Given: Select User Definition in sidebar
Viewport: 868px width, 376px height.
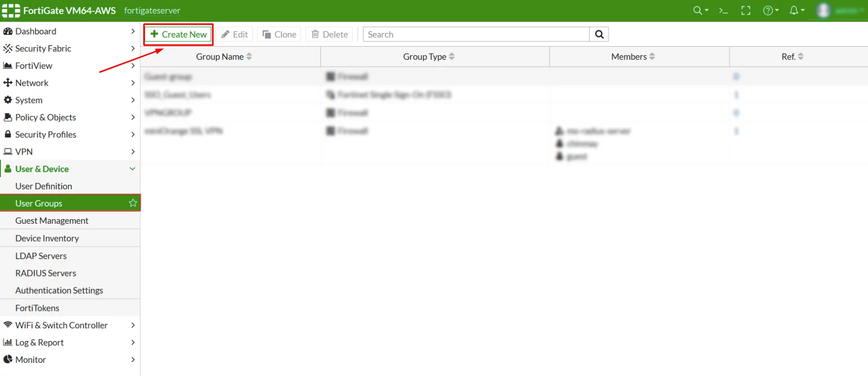Looking at the screenshot, I should coord(70,186).
